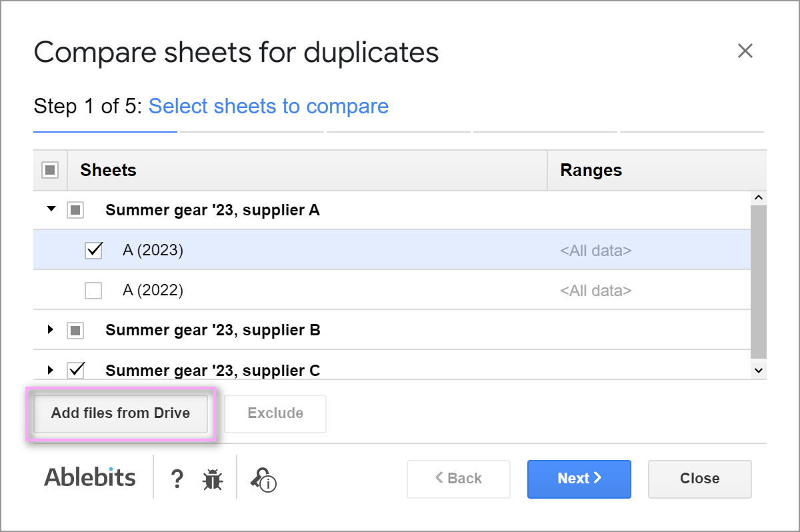800x532 pixels.
Task: Click the Ablebits logo
Action: coord(90,477)
